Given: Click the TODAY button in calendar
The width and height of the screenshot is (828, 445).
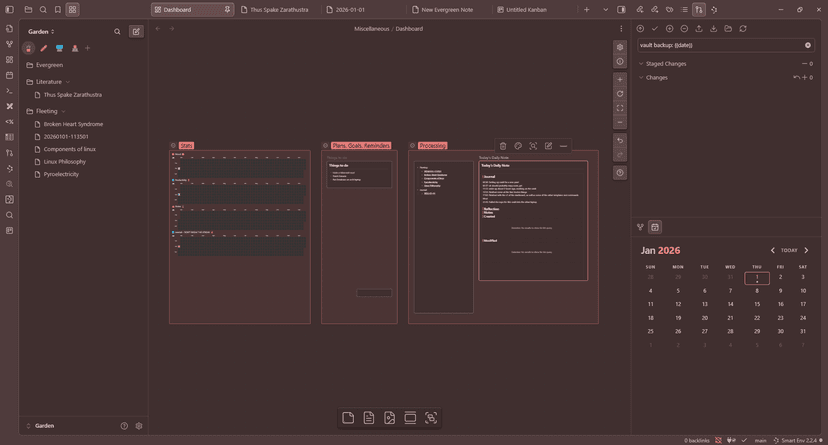Looking at the screenshot, I should pyautogui.click(x=789, y=251).
